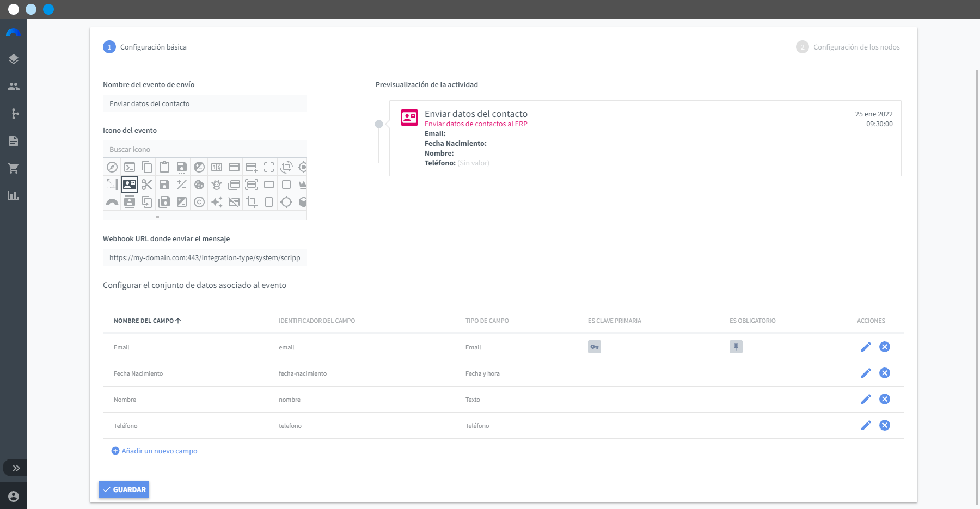Open the bar chart analytics in sidebar
This screenshot has height=509, width=980.
click(x=14, y=195)
